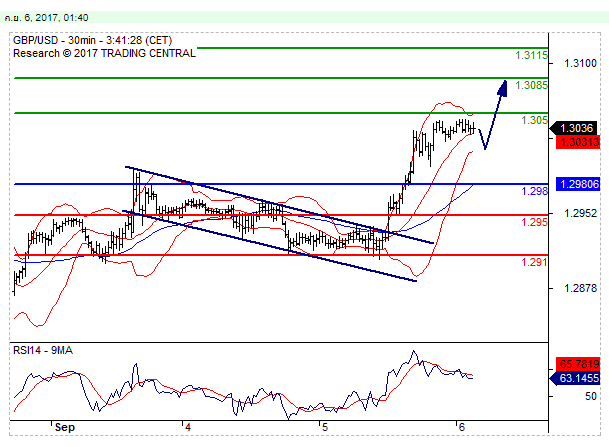The width and height of the screenshot is (609, 447).
Task: Click the '5' date axis label
Action: tap(325, 427)
